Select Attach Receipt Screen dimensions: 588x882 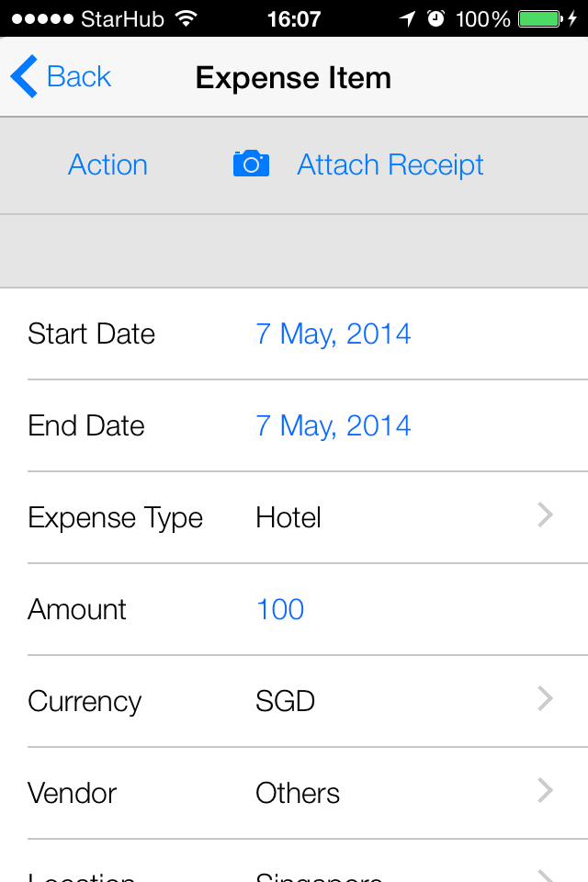pyautogui.click(x=390, y=165)
